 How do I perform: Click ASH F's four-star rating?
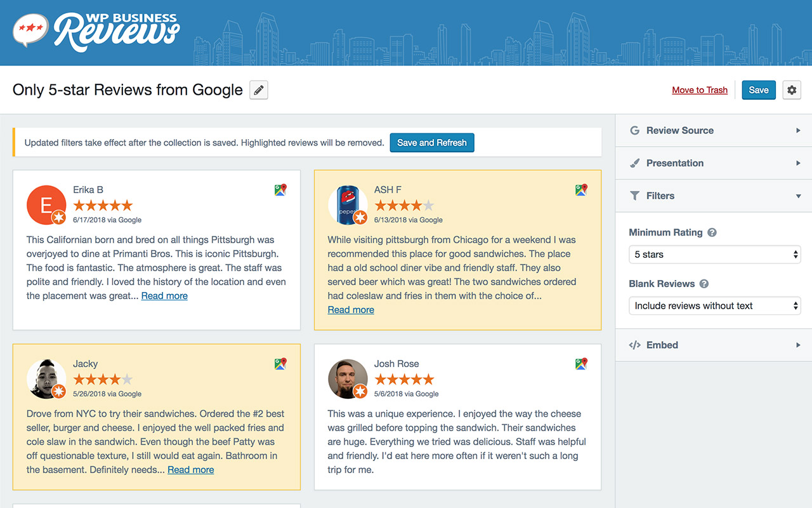click(404, 205)
